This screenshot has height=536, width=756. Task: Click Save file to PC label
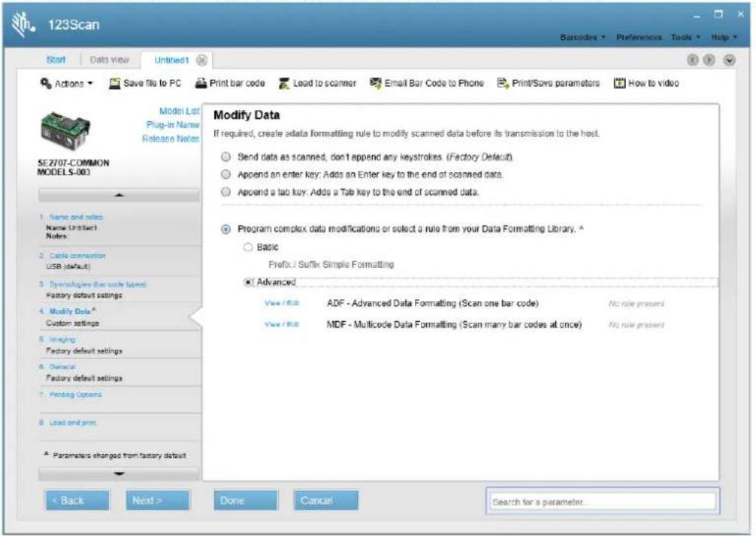pos(152,83)
